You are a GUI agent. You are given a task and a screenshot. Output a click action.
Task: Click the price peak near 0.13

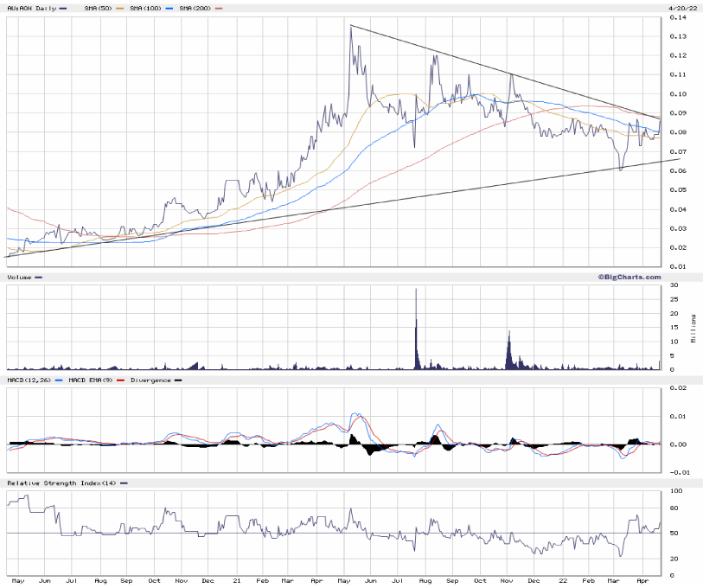click(x=350, y=27)
